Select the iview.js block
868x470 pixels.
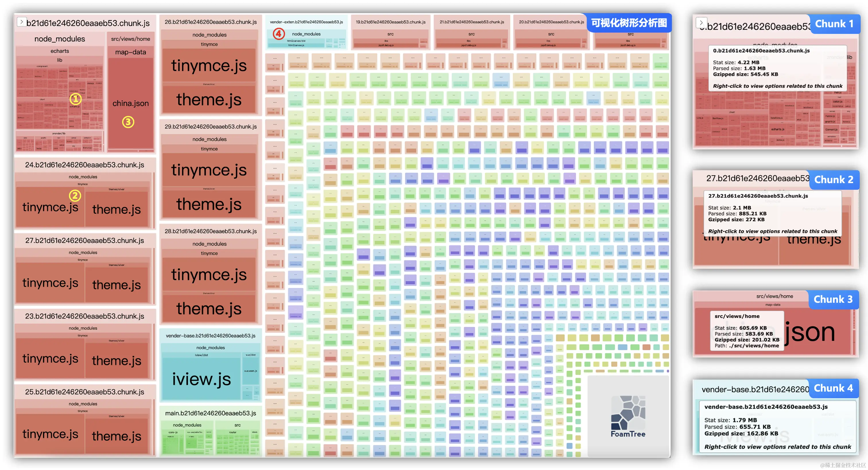[x=201, y=379]
